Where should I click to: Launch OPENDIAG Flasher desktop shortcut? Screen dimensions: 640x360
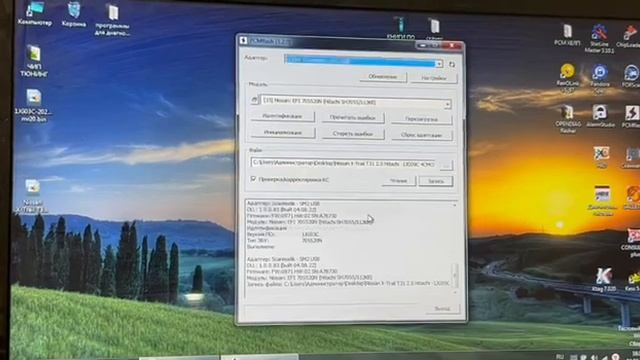pos(567,119)
